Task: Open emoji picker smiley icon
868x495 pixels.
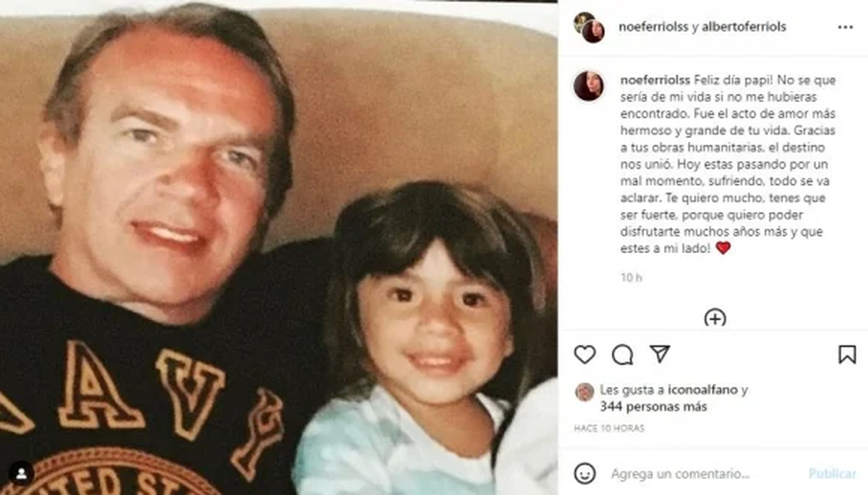Action: (x=584, y=473)
